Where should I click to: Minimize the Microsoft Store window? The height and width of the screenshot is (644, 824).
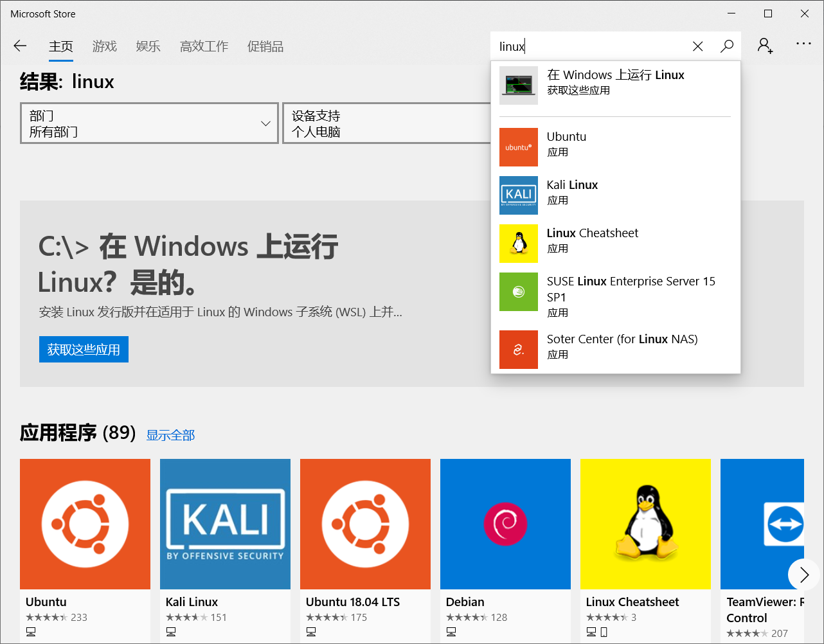(x=732, y=13)
